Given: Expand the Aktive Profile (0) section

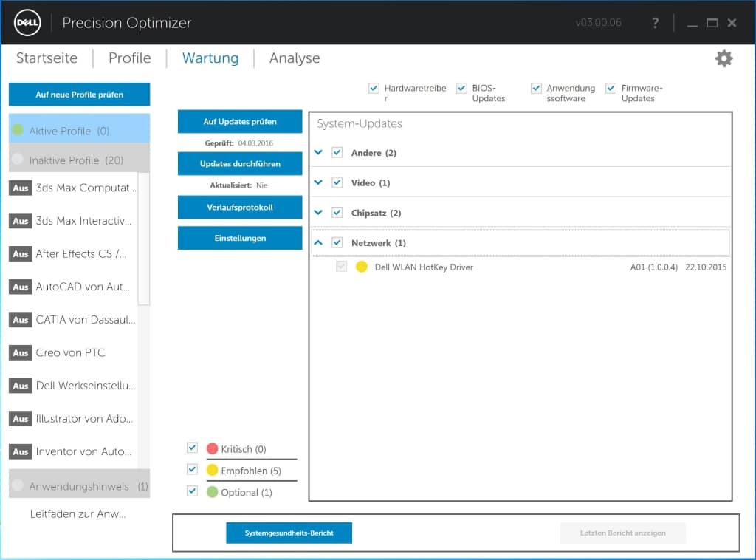Looking at the screenshot, I should (79, 129).
